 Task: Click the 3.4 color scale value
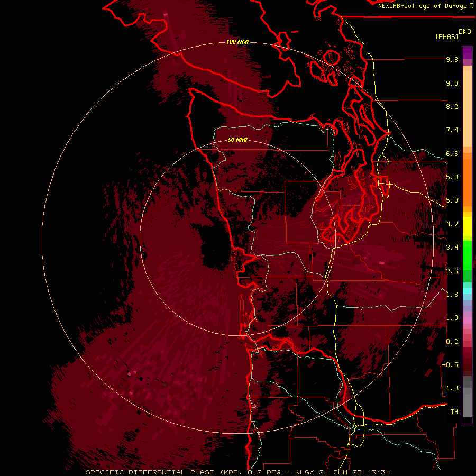click(452, 248)
